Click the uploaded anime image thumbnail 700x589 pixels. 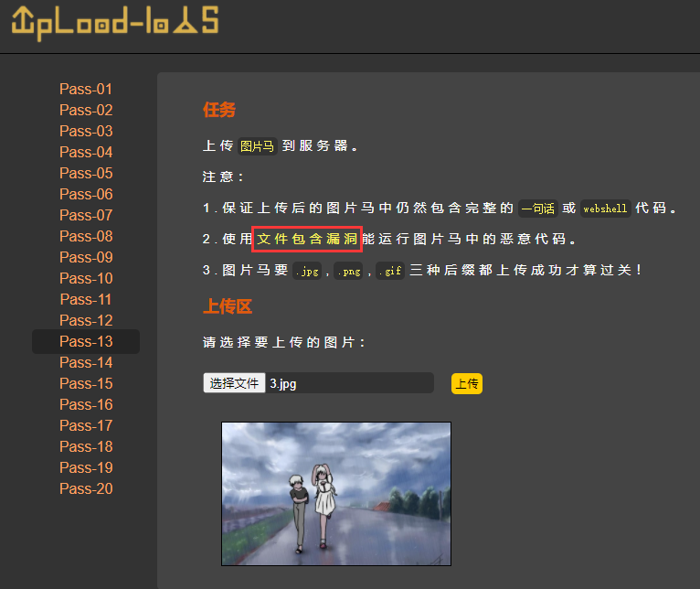pyautogui.click(x=336, y=493)
